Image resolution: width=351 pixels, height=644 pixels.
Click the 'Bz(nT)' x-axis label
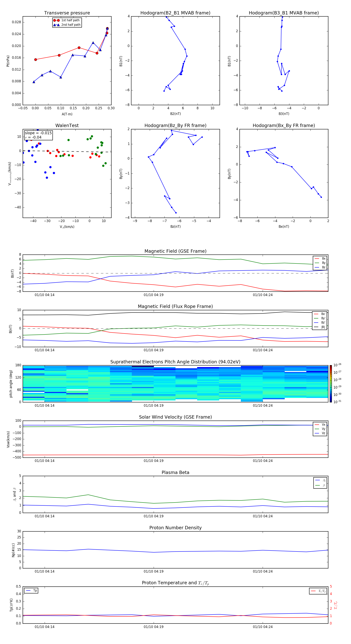(175, 227)
